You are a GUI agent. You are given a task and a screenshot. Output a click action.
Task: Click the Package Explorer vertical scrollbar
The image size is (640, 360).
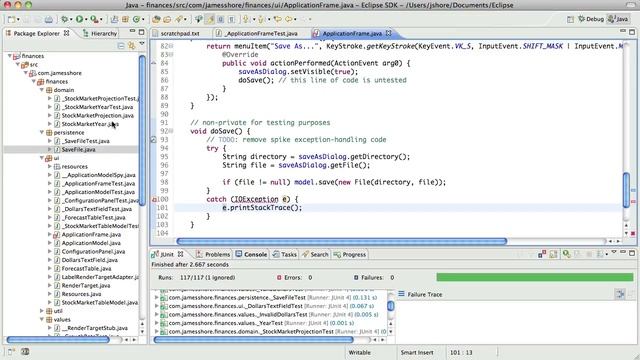(142, 131)
